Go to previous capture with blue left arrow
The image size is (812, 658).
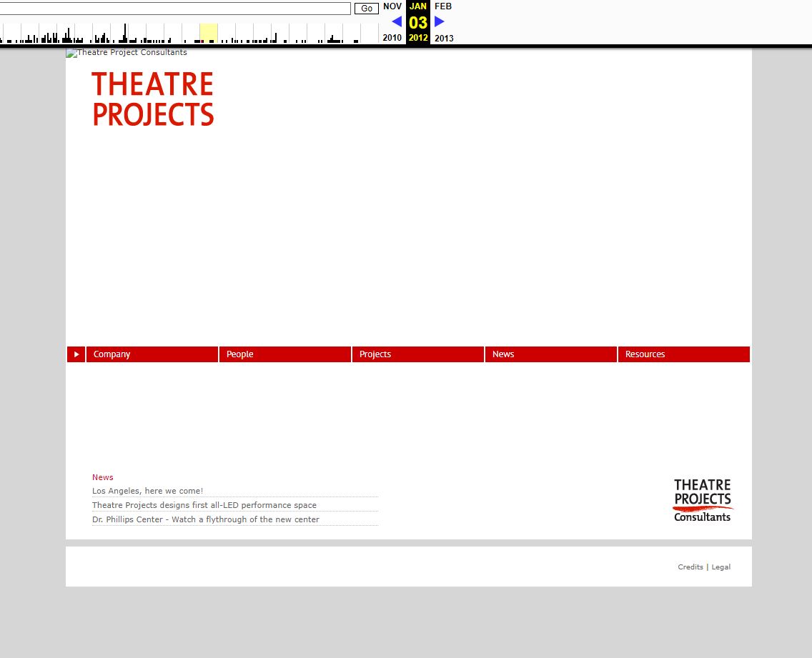pos(397,21)
